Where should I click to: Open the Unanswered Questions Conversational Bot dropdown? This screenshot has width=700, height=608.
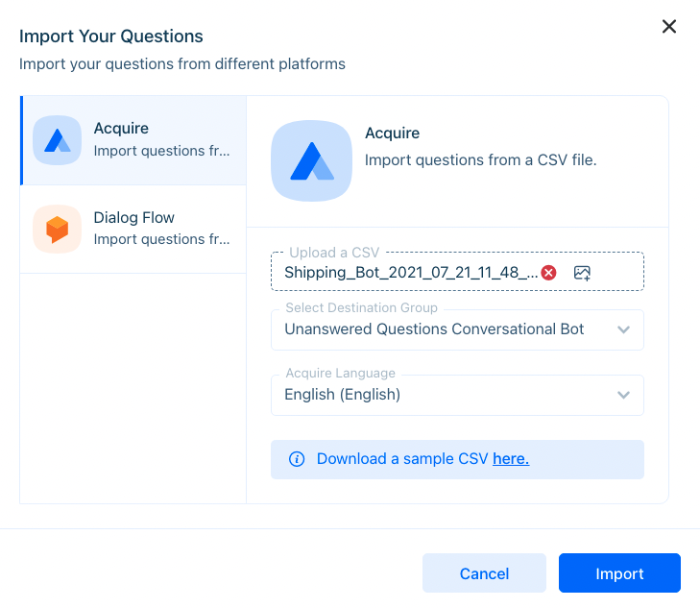point(457,329)
